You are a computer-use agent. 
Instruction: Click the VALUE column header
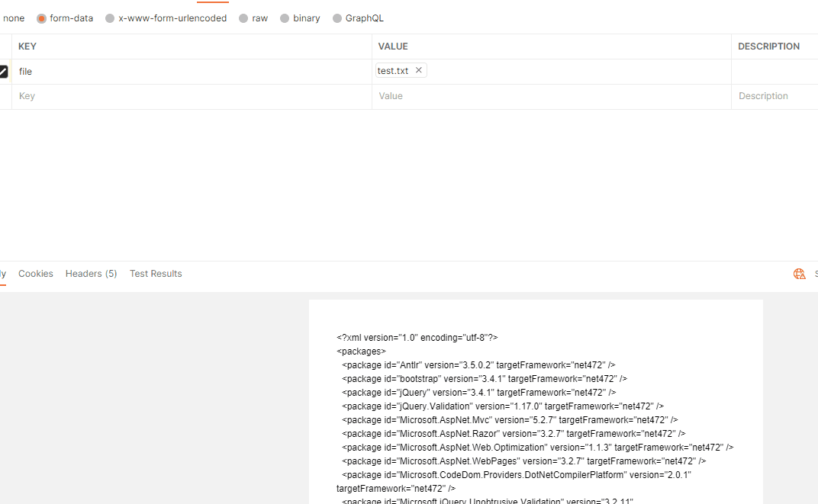click(x=393, y=47)
